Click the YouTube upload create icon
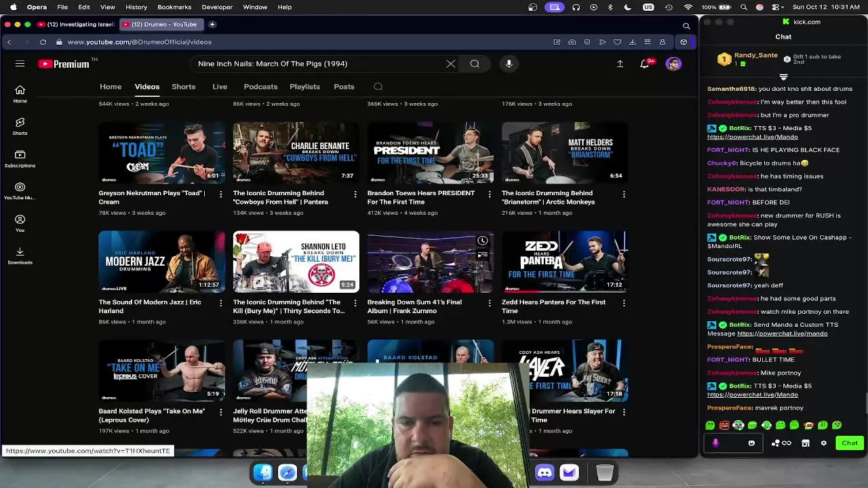 coord(620,64)
